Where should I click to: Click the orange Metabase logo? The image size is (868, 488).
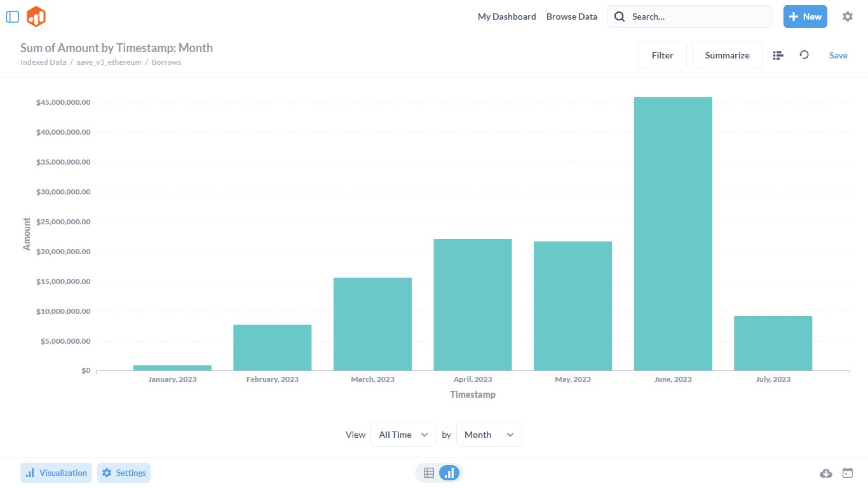[36, 17]
